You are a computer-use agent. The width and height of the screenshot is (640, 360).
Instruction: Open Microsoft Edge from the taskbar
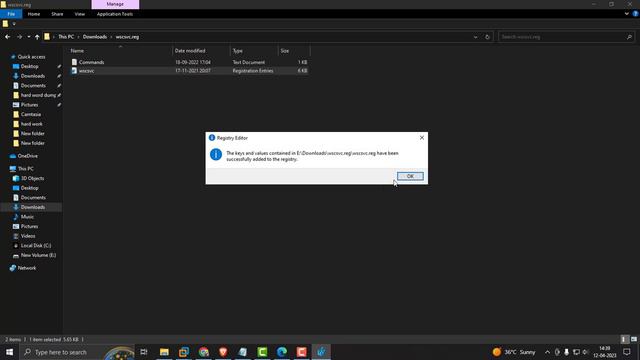[282, 352]
